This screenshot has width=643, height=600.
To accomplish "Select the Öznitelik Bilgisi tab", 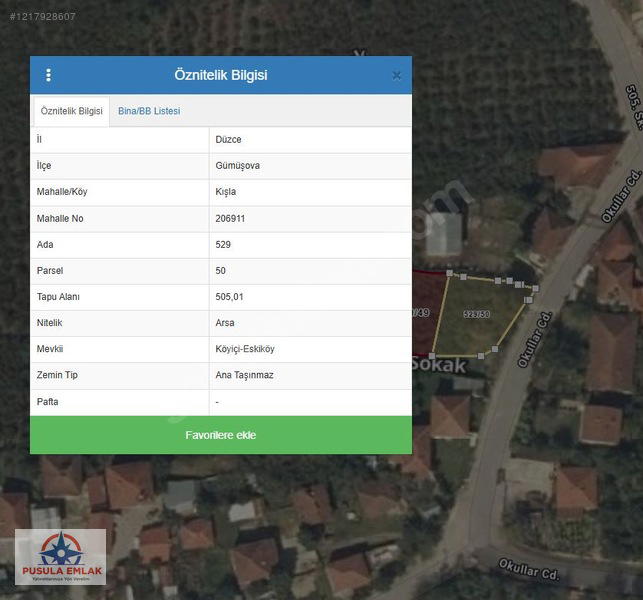I will [72, 111].
